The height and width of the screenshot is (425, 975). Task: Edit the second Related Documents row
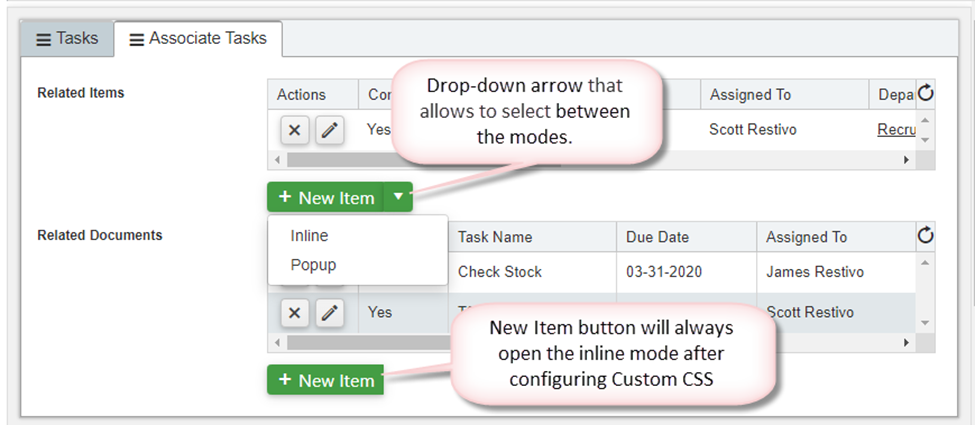pos(330,313)
